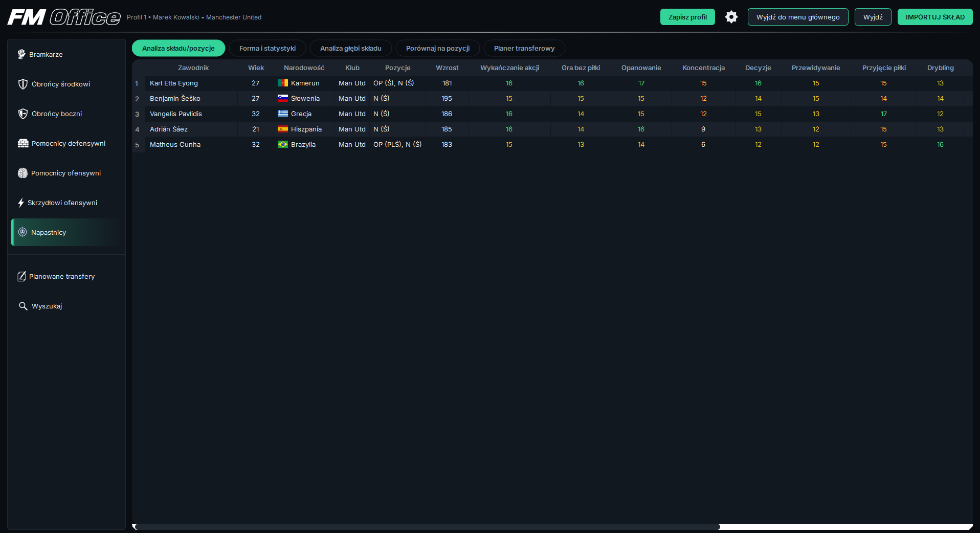Click Vangelis Pavlidis's Przyjęcie piłki value 17

pos(884,114)
